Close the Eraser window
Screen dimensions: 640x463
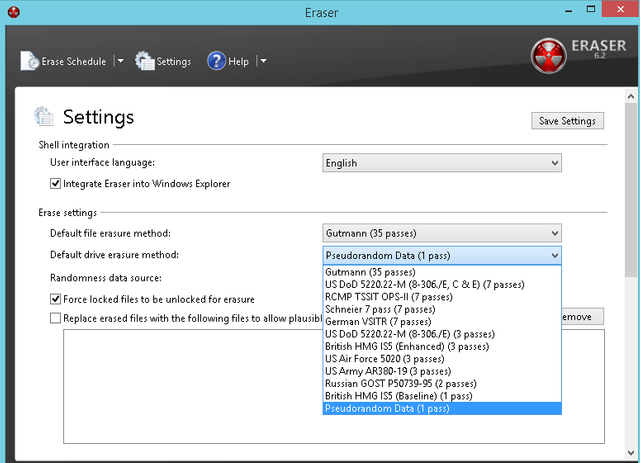point(620,9)
